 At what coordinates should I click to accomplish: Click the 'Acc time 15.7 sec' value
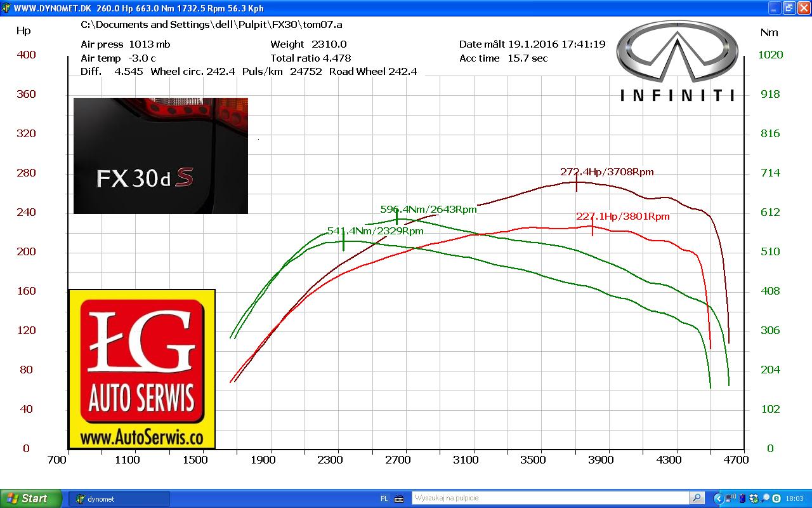(504, 58)
